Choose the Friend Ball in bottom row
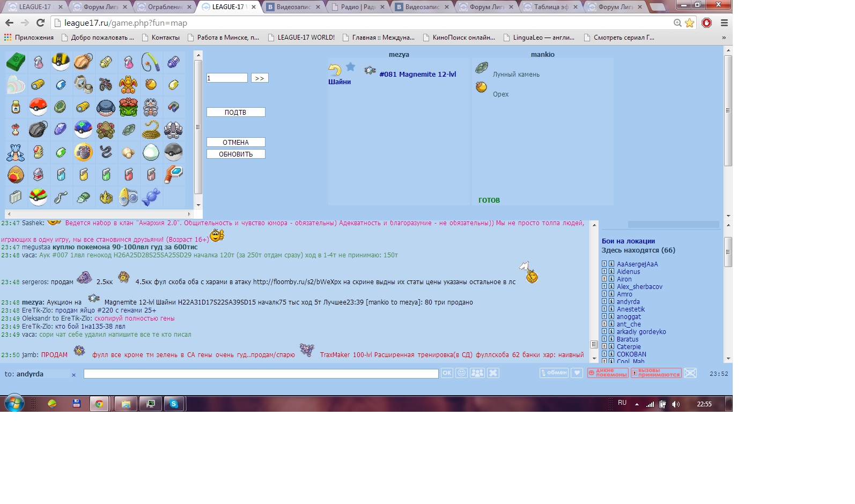Screen dimensions: 855x504 click(x=38, y=197)
